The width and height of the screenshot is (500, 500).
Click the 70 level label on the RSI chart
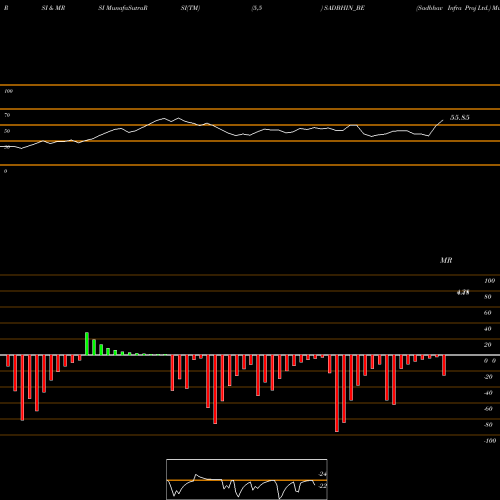7,115
